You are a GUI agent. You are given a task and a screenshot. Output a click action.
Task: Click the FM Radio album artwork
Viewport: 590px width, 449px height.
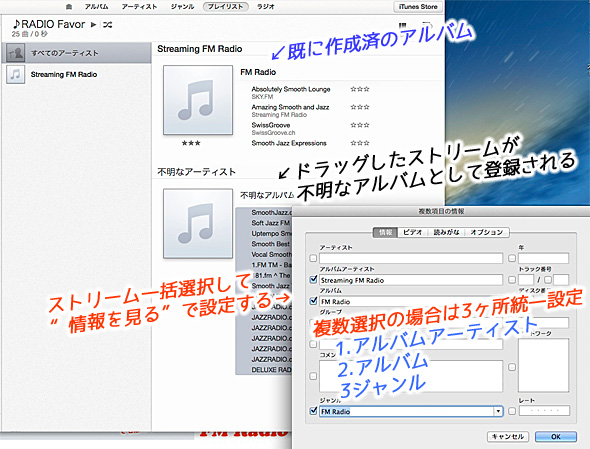pyautogui.click(x=198, y=100)
